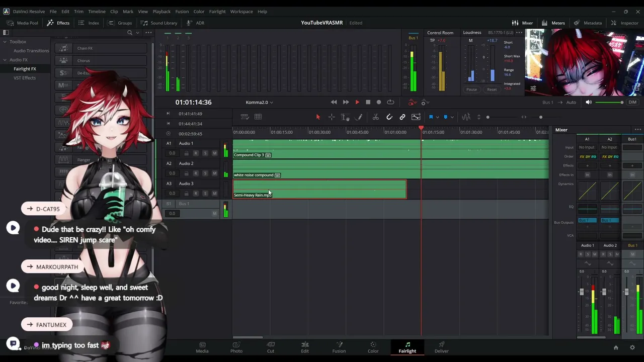Click the rewind transport button
The image size is (644, 362).
[334, 102]
